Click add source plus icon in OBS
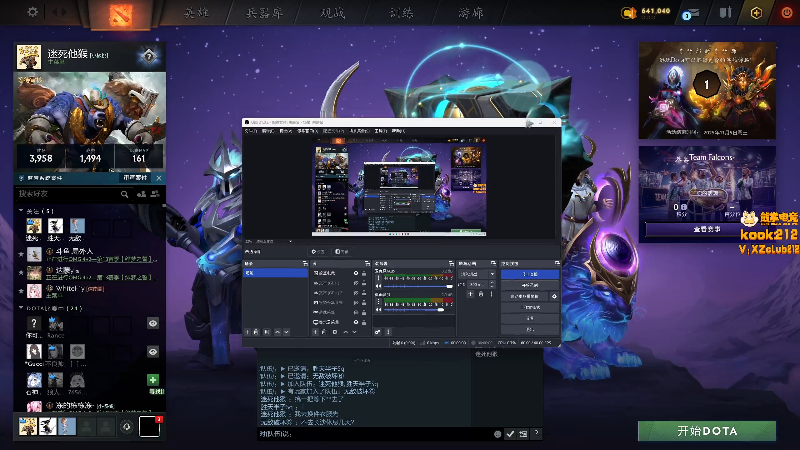800x450 pixels. coord(315,332)
